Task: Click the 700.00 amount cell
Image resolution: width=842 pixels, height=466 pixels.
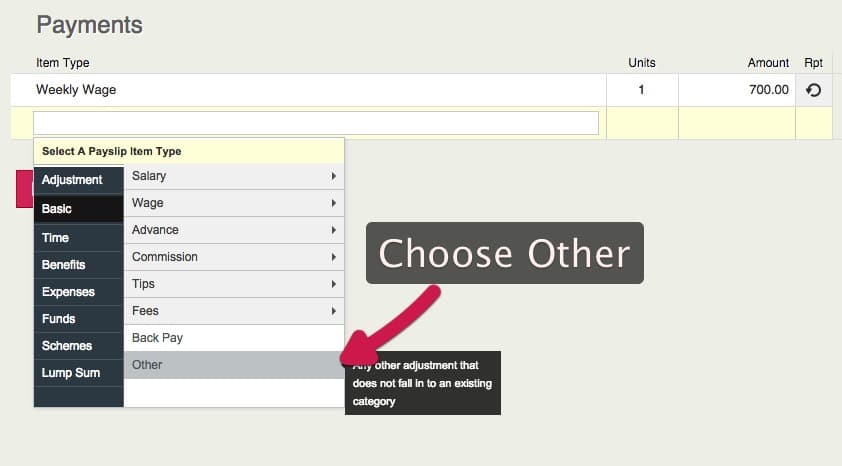Action: point(736,90)
